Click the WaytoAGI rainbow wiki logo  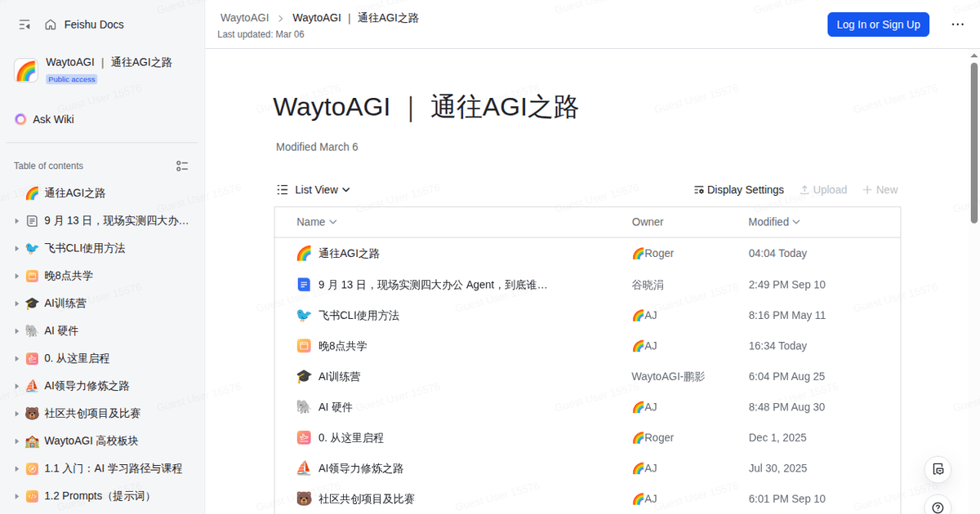(x=26, y=70)
